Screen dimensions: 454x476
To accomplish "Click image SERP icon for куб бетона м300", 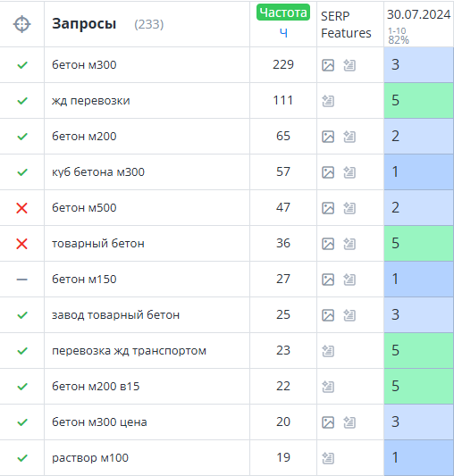I will click(x=328, y=172).
